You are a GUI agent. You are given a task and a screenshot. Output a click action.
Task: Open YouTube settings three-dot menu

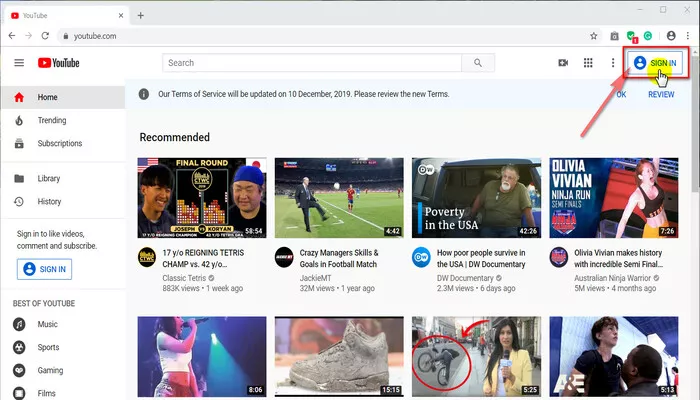point(613,63)
